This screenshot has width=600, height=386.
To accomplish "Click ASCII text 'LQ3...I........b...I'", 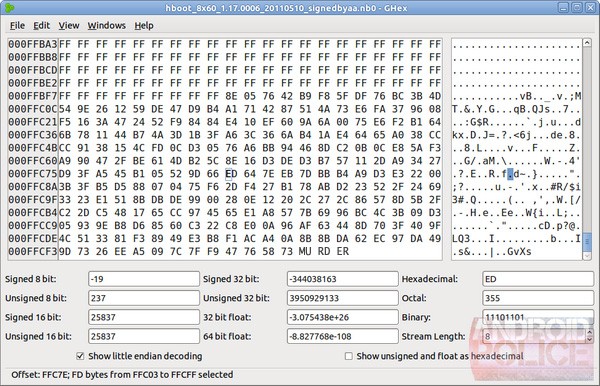I will click(x=516, y=239).
